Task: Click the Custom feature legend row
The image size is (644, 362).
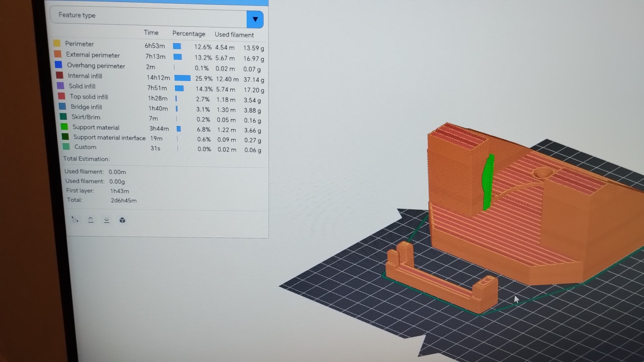Action: coord(85,147)
